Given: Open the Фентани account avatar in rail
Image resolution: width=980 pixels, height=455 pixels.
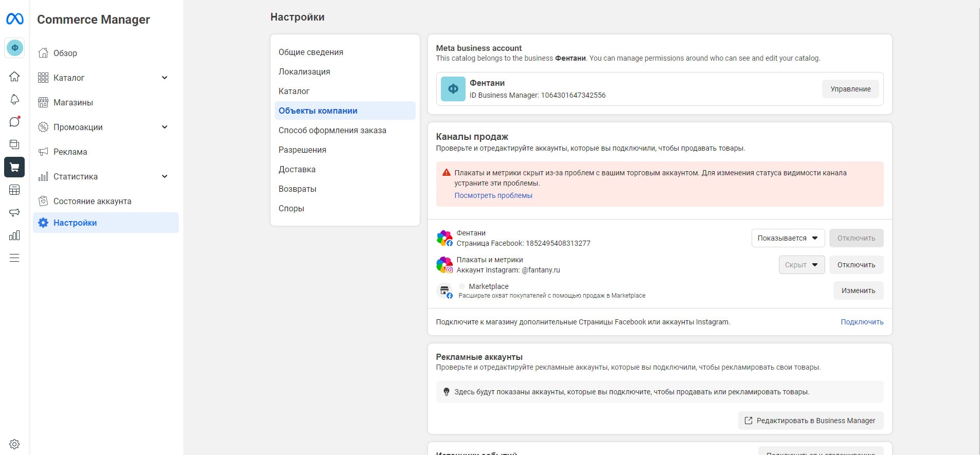Looking at the screenshot, I should tap(14, 48).
